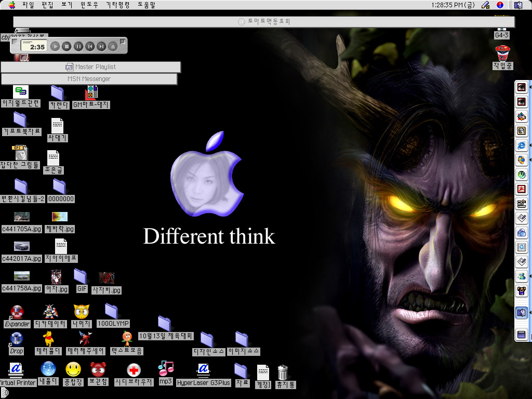Expand the control strip tab at bottom-left

tap(4, 393)
